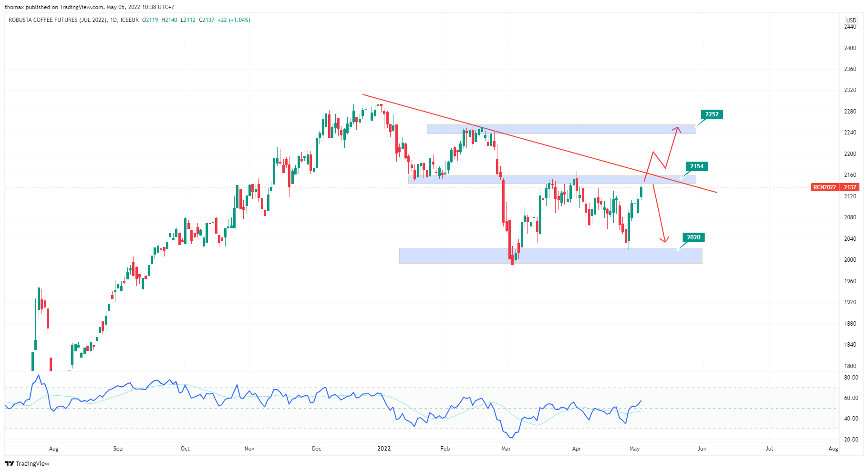Open the USD currency selector
The image size is (868, 472).
click(x=851, y=20)
